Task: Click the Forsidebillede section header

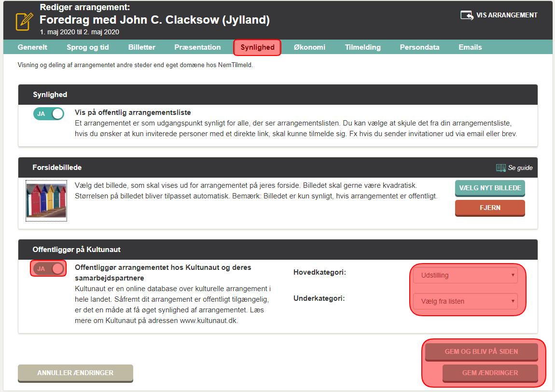Action: point(278,168)
